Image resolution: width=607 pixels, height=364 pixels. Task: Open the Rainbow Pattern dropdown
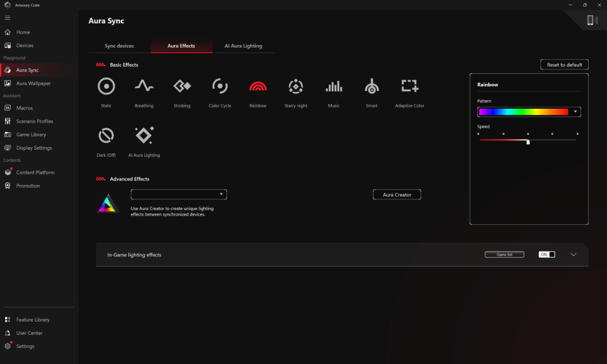click(x=529, y=112)
